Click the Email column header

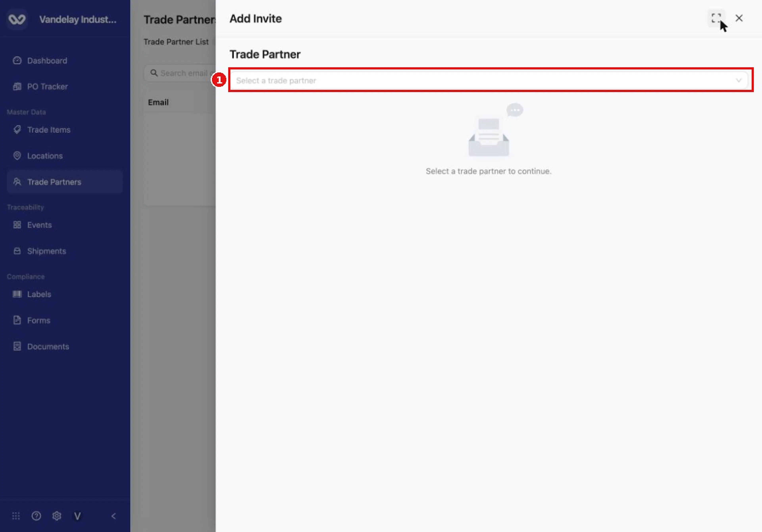158,102
